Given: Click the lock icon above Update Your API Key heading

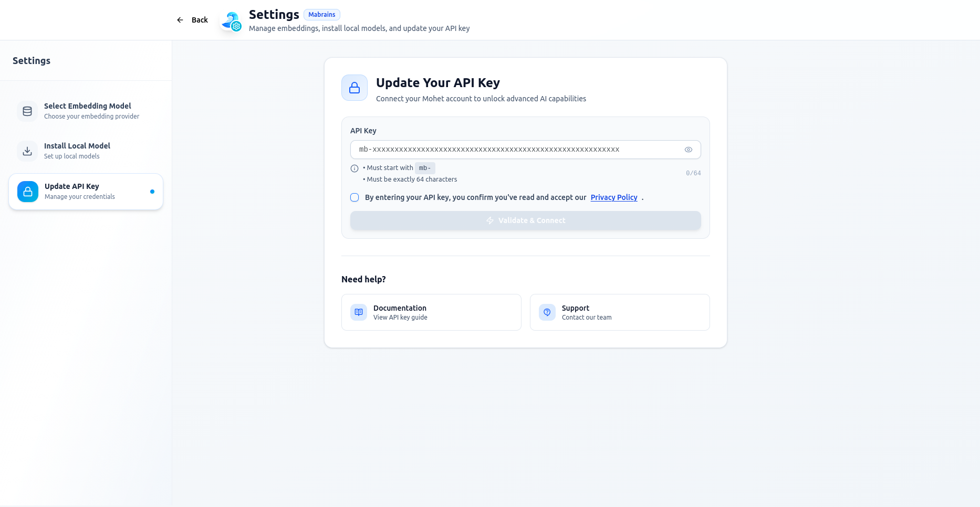Looking at the screenshot, I should click(354, 88).
